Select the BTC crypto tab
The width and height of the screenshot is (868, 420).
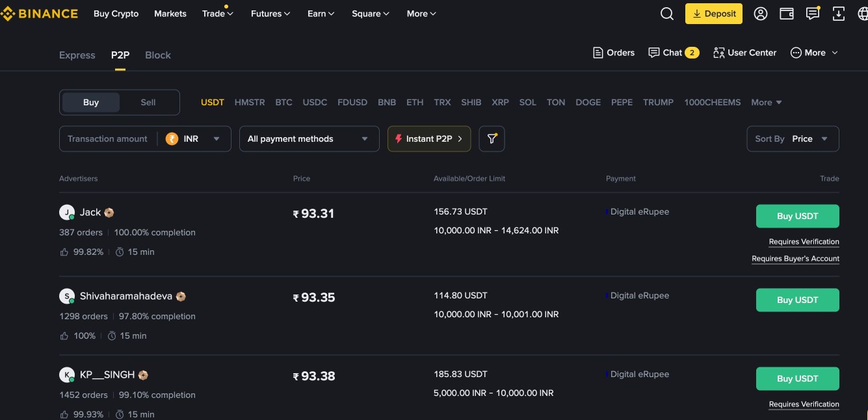point(283,102)
